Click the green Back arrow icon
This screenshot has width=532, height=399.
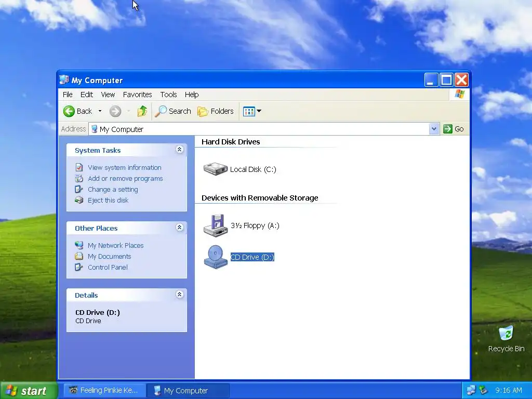click(x=69, y=111)
